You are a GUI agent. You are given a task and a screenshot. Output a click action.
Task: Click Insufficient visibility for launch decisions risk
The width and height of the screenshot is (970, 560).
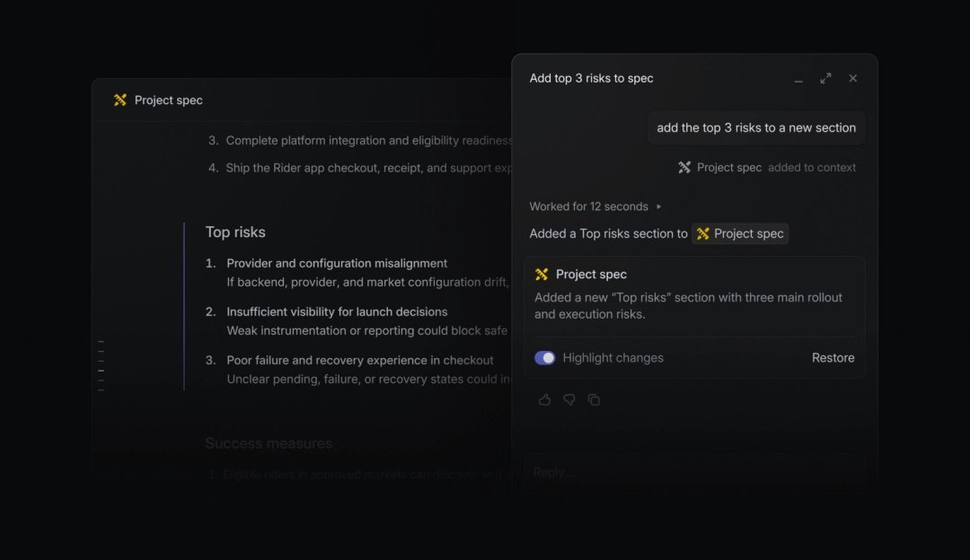(x=337, y=312)
